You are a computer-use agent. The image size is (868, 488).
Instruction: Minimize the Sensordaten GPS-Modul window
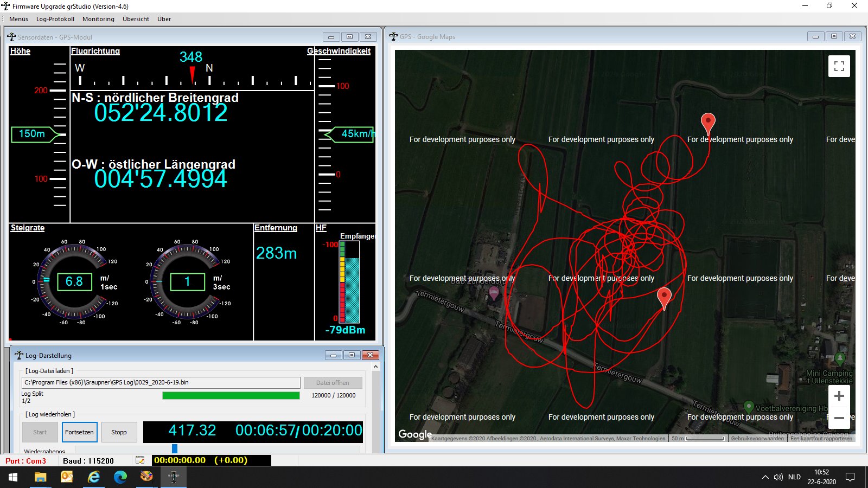pyautogui.click(x=331, y=37)
